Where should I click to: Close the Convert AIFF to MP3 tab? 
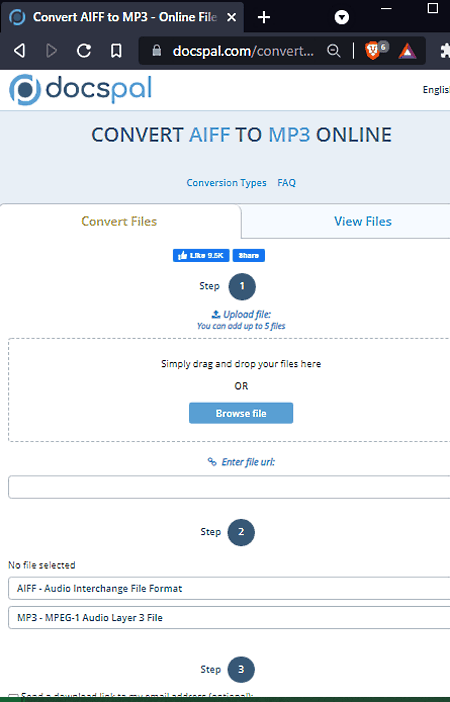point(231,17)
